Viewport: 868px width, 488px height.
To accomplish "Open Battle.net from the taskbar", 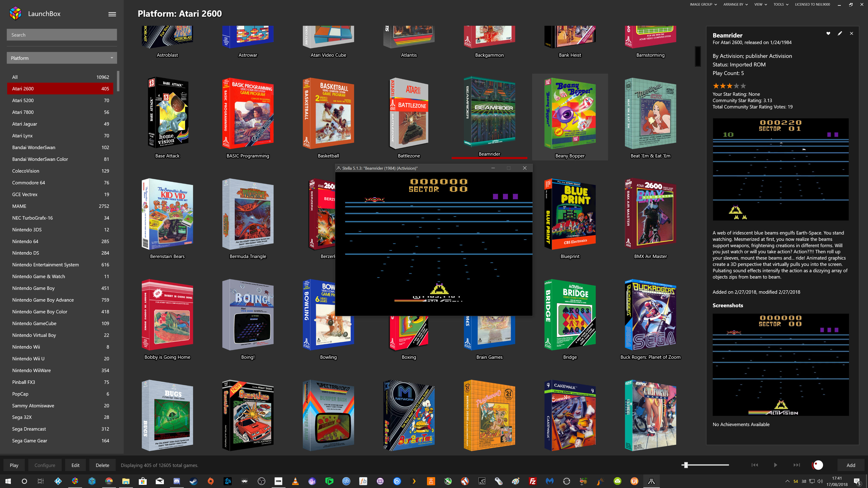I will (x=228, y=481).
